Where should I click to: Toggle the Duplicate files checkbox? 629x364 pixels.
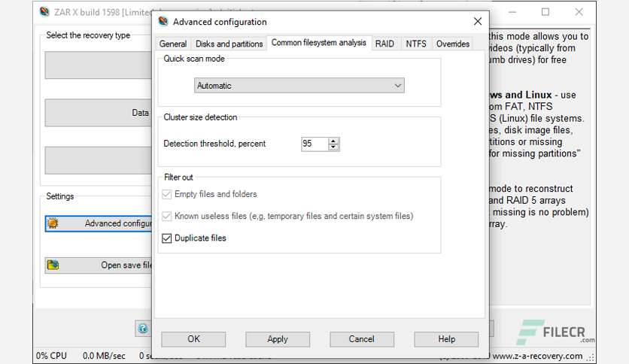click(166, 238)
